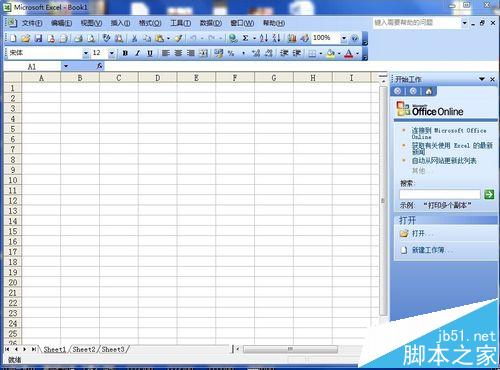Open the font name dropdown
This screenshot has height=370, width=500.
86,53
